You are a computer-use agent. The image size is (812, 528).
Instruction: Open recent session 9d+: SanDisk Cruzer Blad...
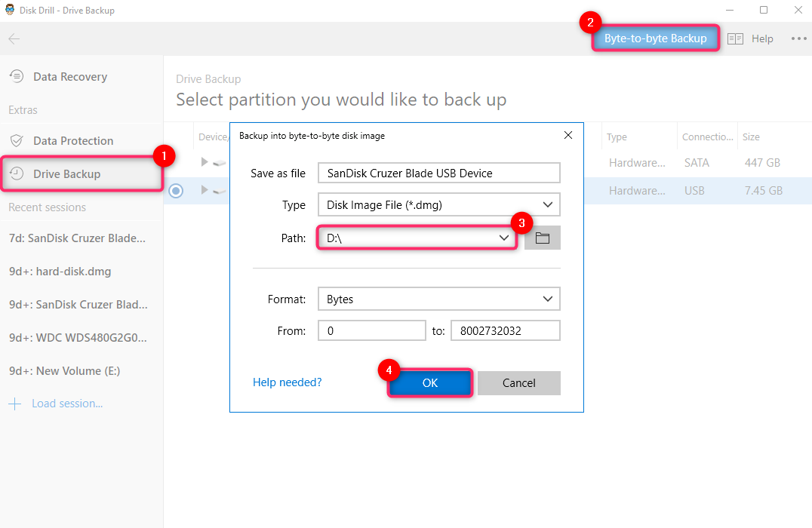pos(78,305)
